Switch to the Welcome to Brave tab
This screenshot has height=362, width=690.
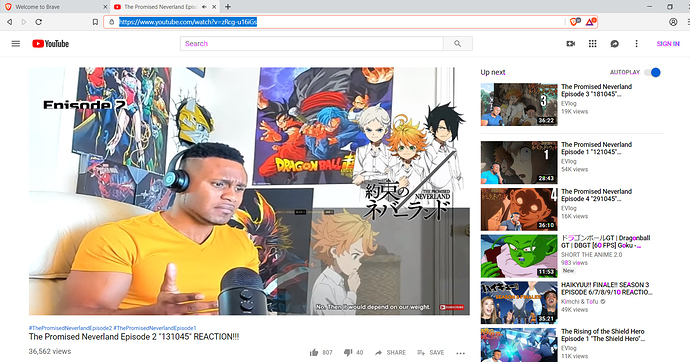point(55,7)
